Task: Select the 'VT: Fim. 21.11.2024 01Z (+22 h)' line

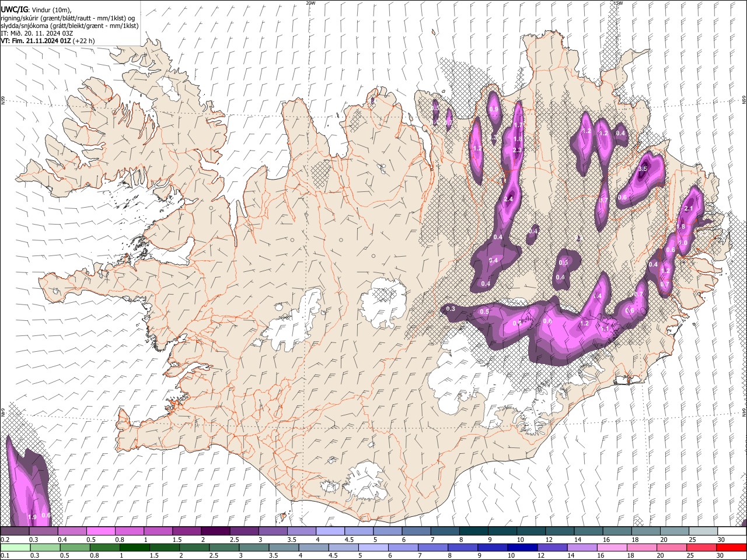Action: tap(48, 41)
